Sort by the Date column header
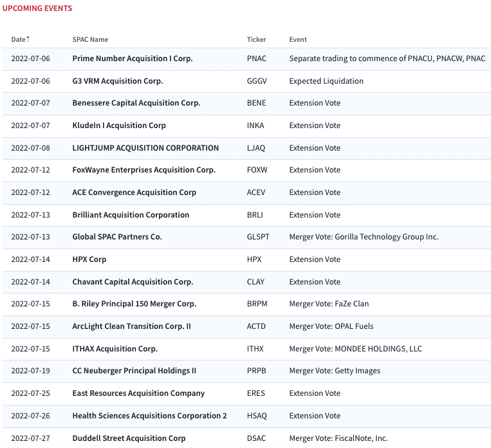 click(x=20, y=39)
